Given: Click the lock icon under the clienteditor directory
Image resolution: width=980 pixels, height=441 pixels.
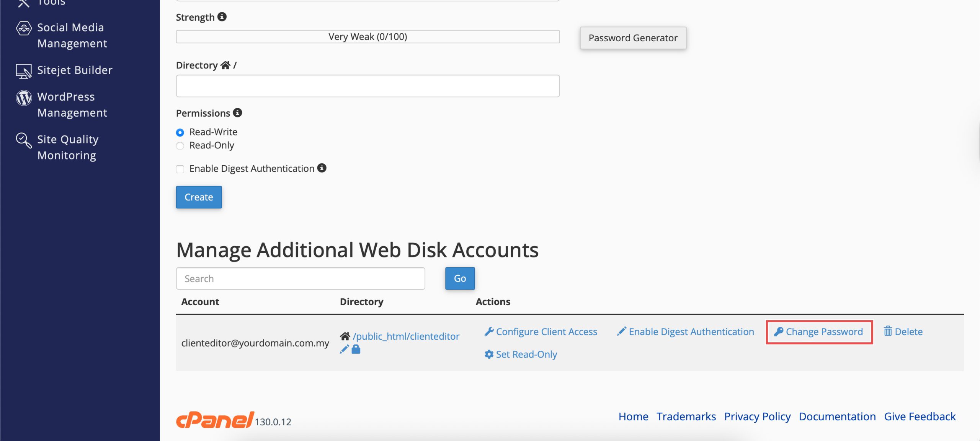Looking at the screenshot, I should (356, 349).
